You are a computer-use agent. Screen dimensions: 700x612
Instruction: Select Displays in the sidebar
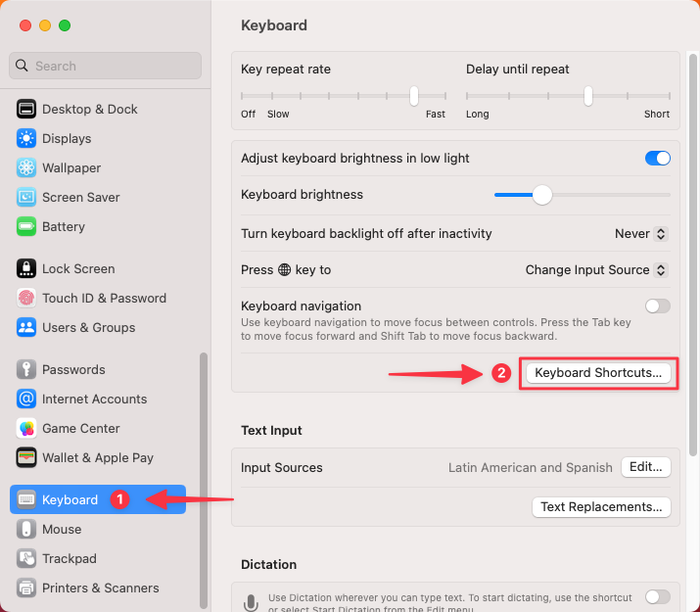[98, 138]
